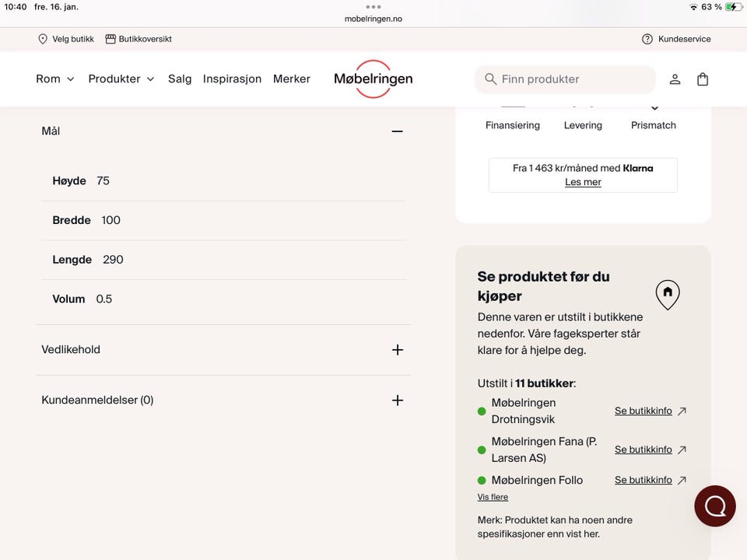Click the search magnifier icon
Screen dimensions: 747x560
point(490,79)
